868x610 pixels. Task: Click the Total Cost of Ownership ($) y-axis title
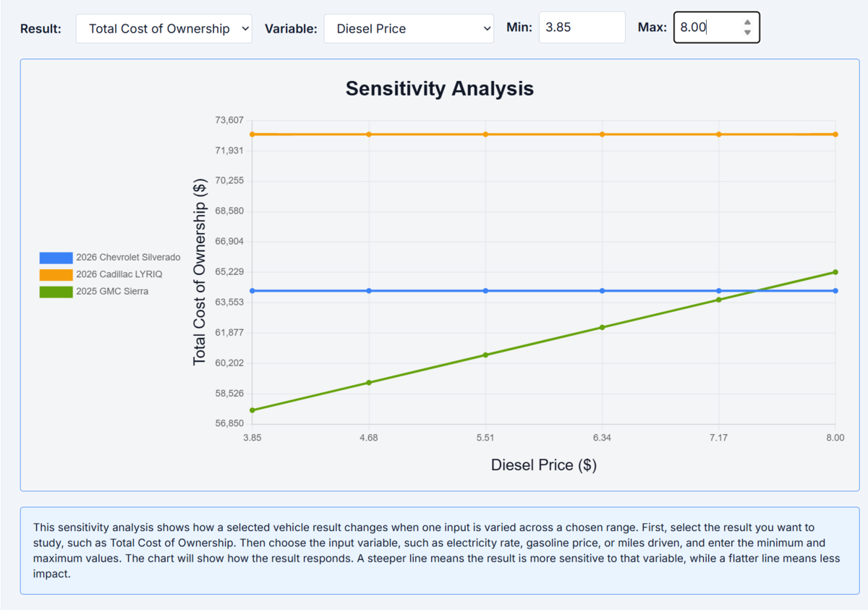pos(200,272)
